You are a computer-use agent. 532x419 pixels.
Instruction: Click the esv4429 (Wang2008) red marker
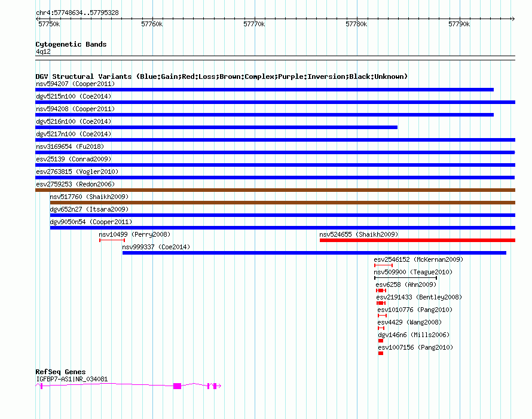tap(381, 328)
